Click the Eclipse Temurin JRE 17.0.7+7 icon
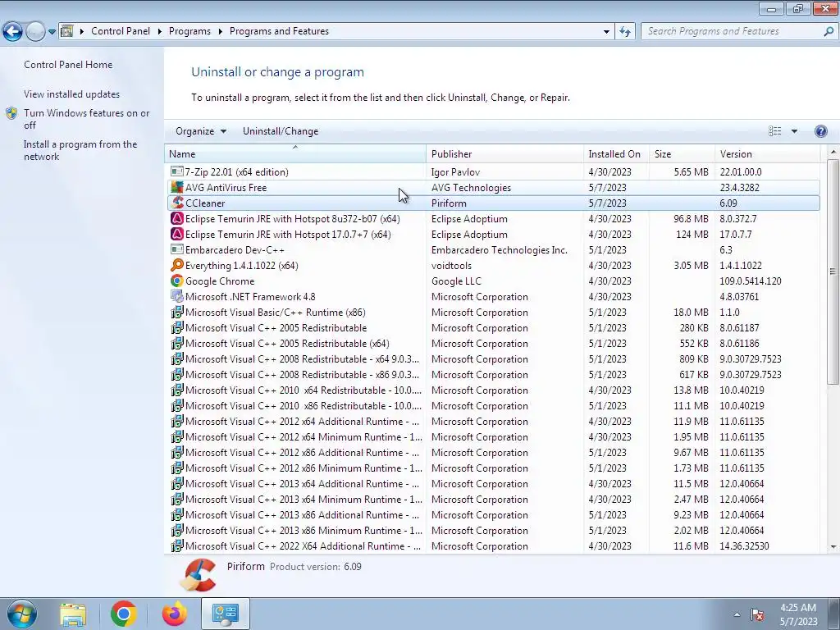 (x=177, y=234)
